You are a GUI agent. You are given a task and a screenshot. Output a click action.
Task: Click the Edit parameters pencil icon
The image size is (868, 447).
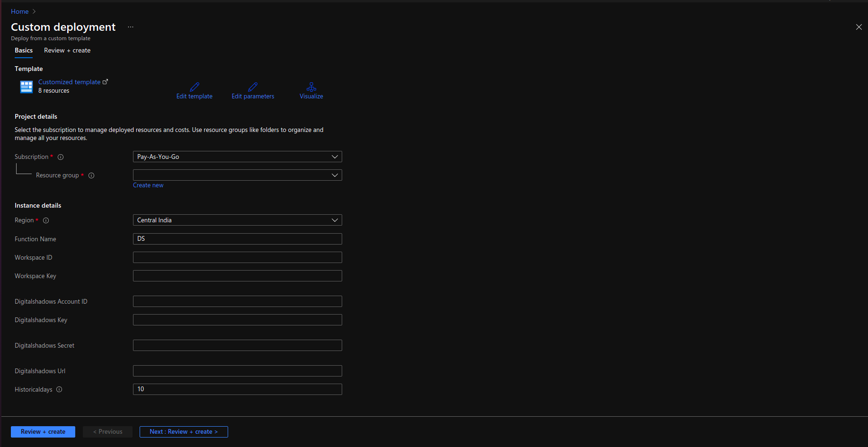click(x=253, y=87)
